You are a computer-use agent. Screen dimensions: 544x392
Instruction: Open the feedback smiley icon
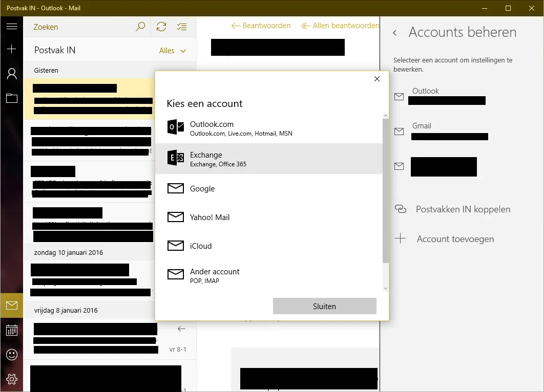(x=11, y=354)
